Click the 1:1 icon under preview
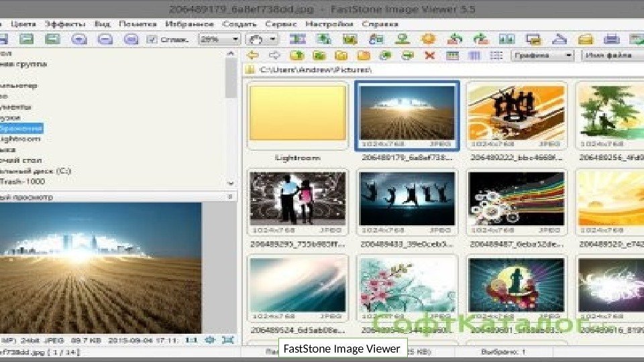 tap(191, 341)
